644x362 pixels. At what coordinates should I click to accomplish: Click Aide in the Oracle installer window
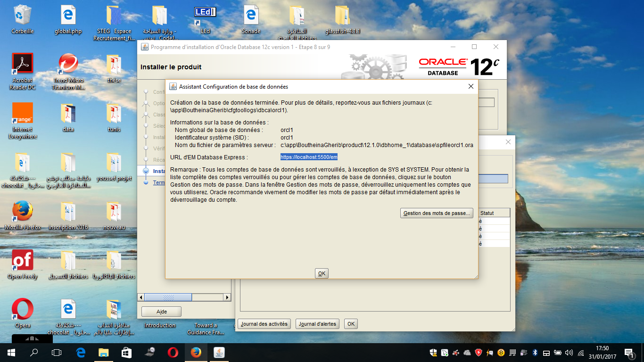pyautogui.click(x=161, y=312)
